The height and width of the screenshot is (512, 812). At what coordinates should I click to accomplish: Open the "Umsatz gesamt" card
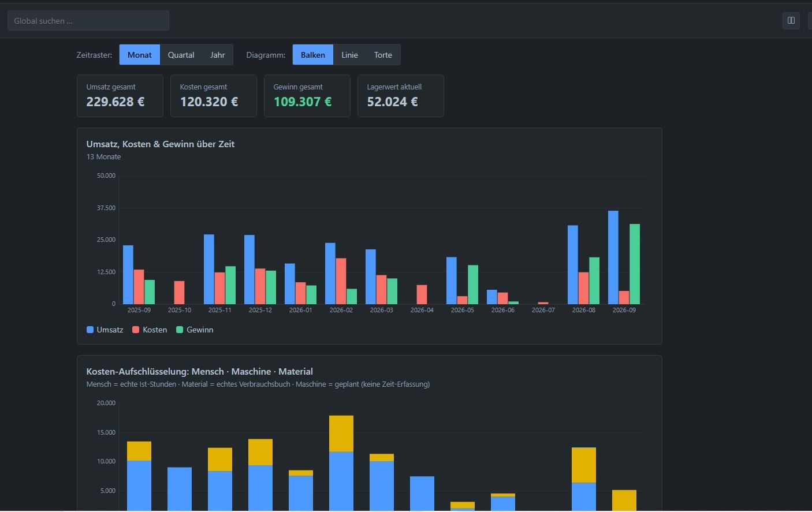pos(120,96)
